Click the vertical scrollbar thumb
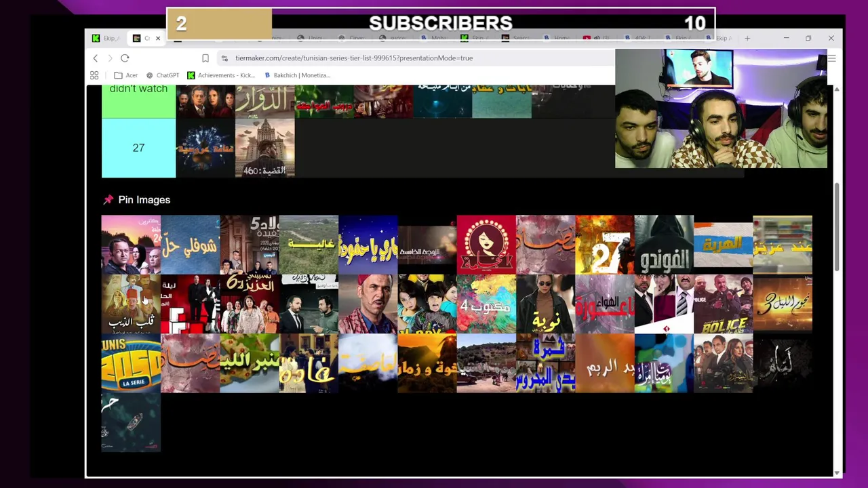The height and width of the screenshot is (488, 868). click(837, 227)
